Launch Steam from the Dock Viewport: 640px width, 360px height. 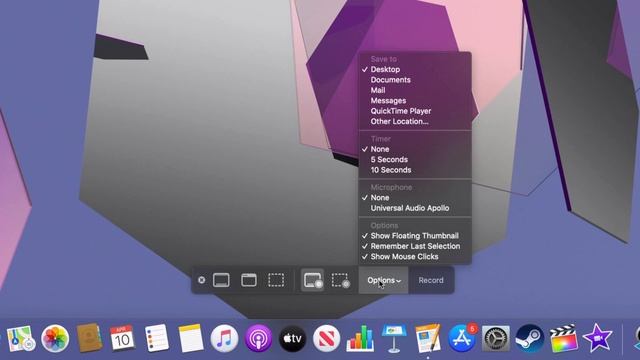pos(529,338)
